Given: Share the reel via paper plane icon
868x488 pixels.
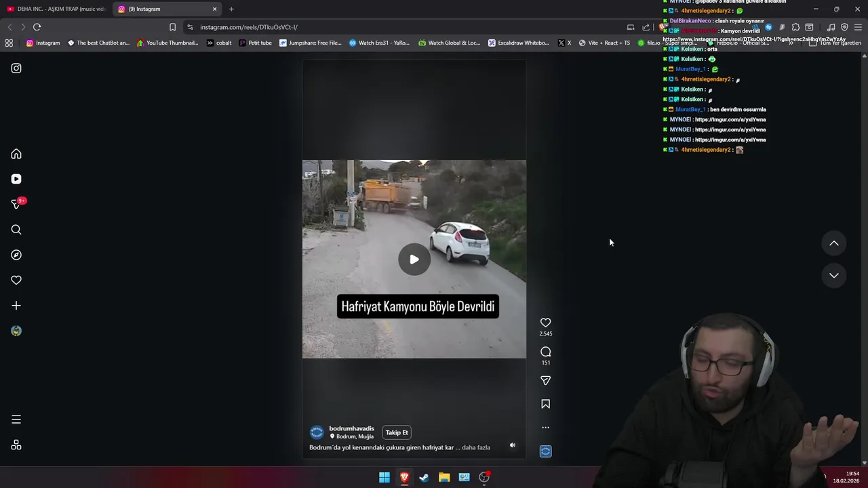Looking at the screenshot, I should pos(545,380).
